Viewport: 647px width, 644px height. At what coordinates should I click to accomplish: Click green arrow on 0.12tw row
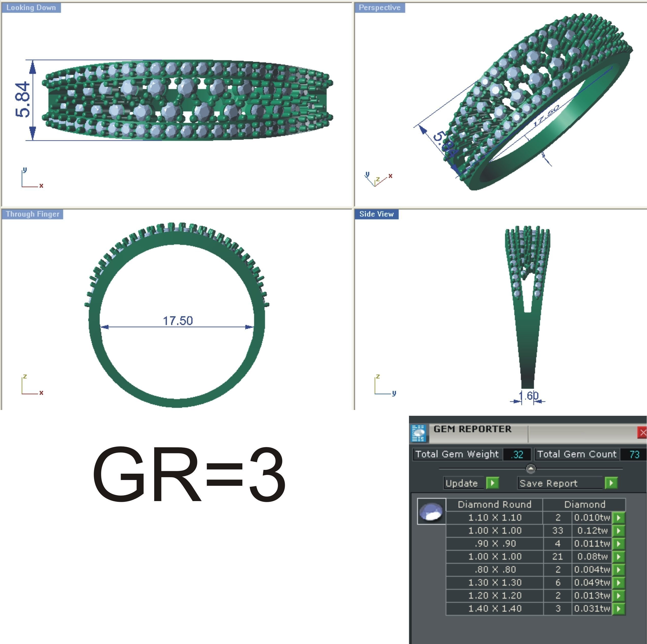click(x=618, y=531)
